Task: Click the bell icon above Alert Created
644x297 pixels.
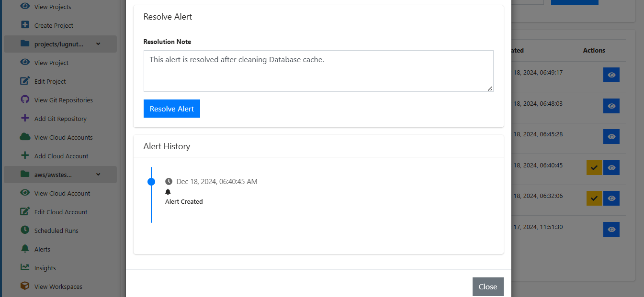Action: 168,192
